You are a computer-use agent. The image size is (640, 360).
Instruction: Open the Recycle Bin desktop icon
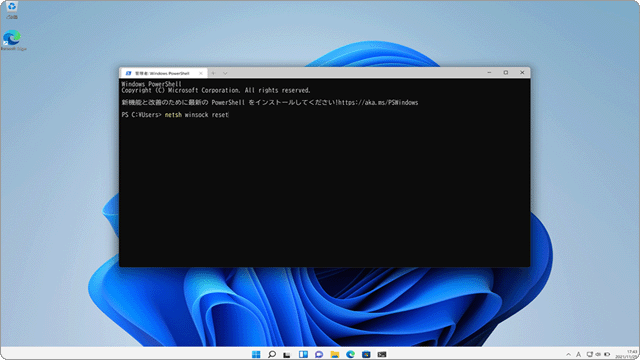(x=12, y=10)
